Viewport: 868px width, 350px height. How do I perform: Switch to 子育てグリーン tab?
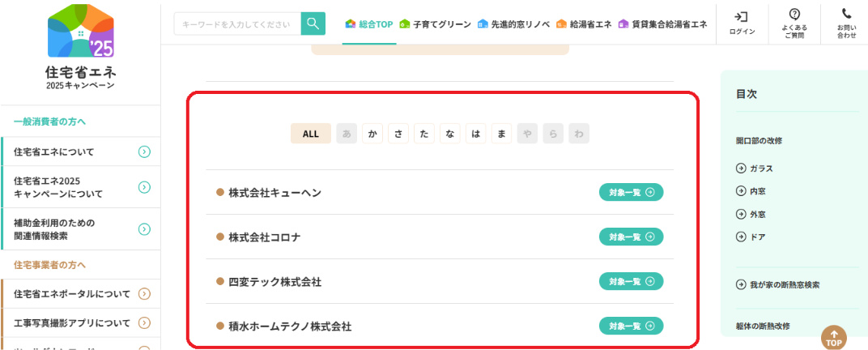[x=436, y=24]
